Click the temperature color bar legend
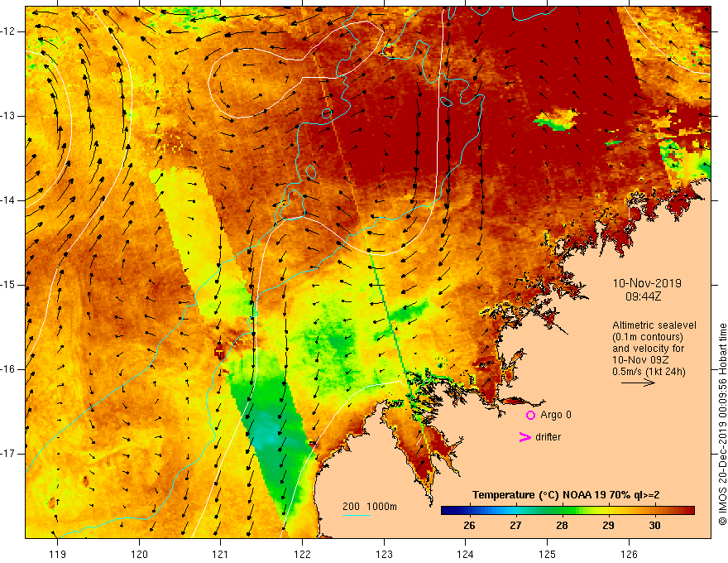The height and width of the screenshot is (563, 728). coord(568,511)
